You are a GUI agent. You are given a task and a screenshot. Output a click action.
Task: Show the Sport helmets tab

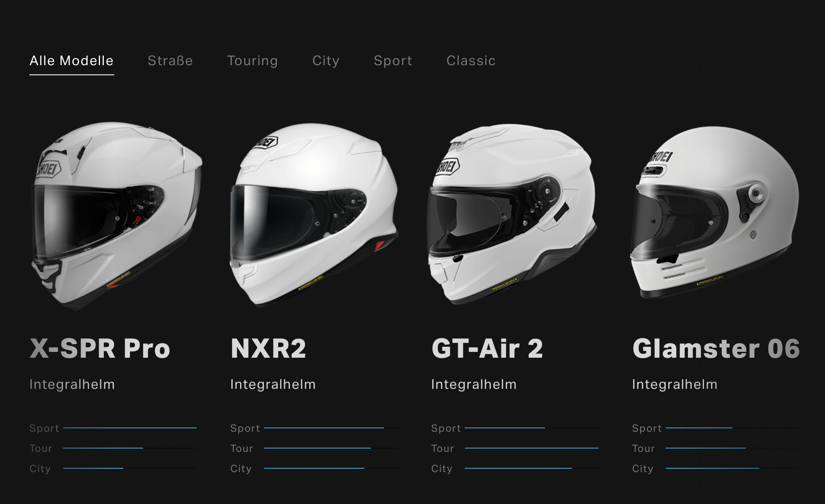pos(393,61)
